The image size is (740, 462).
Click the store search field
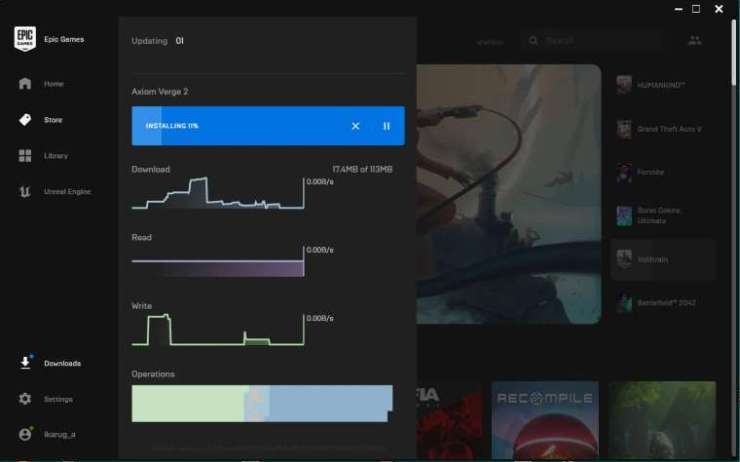(591, 41)
